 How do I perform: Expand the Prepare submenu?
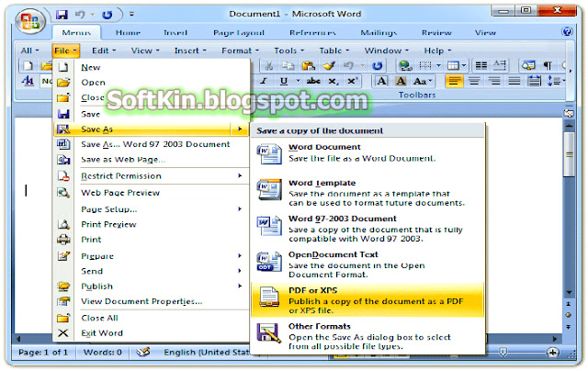tap(152, 256)
